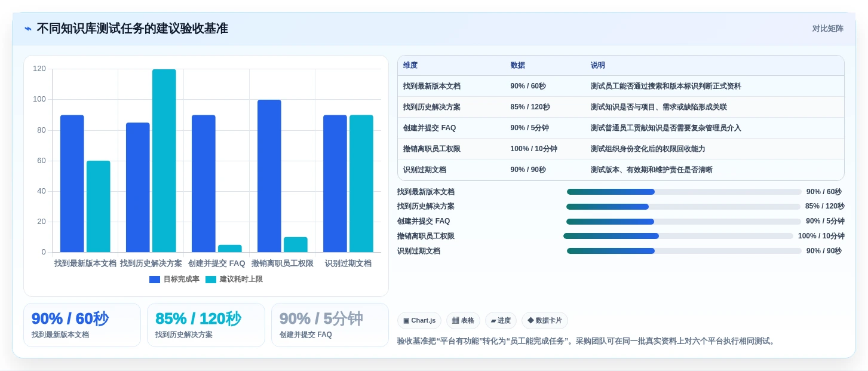Click the 90% / 90秒 progress value label
Image resolution: width=868 pixels, height=371 pixels.
click(824, 251)
